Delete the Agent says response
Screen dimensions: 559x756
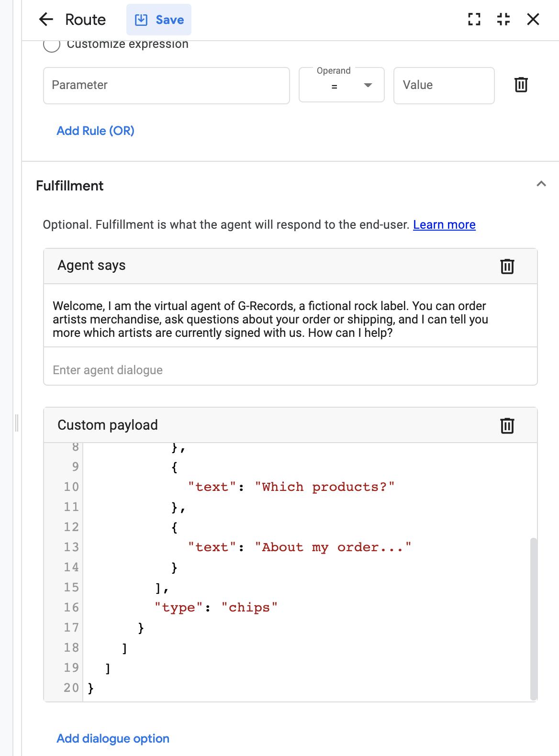click(x=507, y=266)
